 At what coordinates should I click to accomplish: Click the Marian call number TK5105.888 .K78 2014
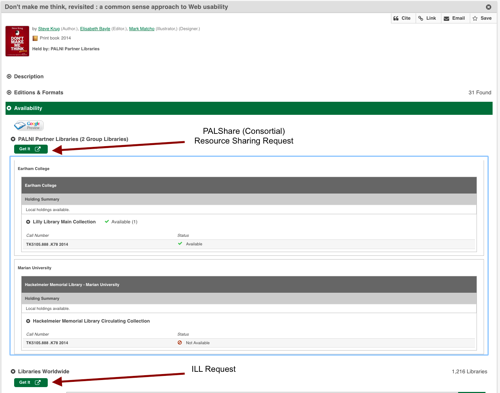pos(47,343)
